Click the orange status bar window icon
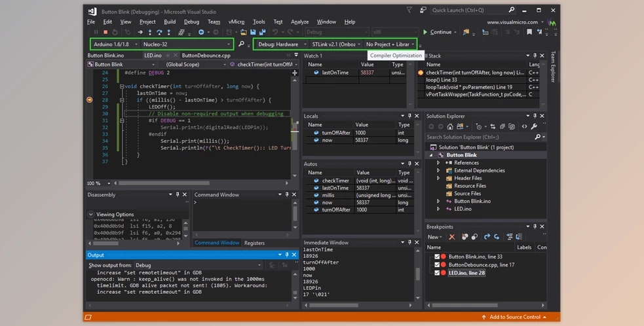 (88, 317)
